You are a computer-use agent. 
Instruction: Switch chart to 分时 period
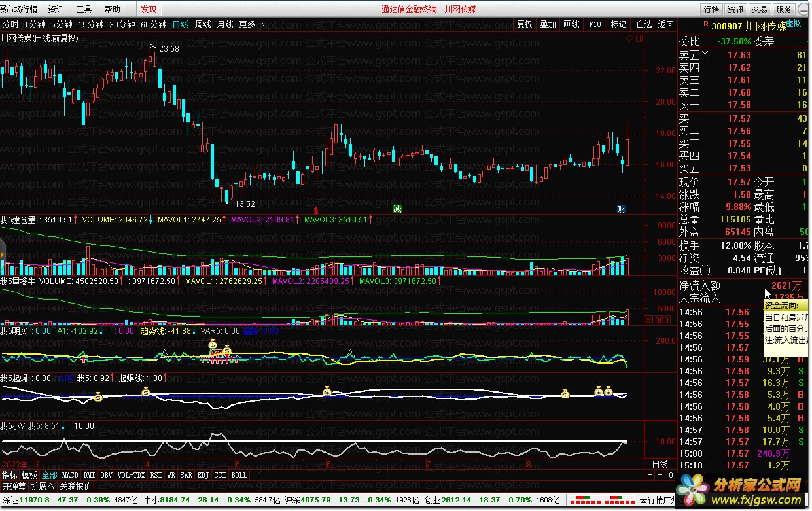point(10,24)
